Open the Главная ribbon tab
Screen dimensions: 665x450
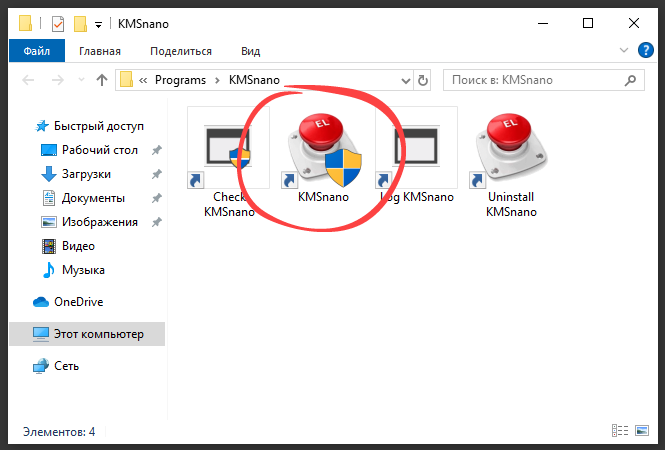click(x=100, y=51)
